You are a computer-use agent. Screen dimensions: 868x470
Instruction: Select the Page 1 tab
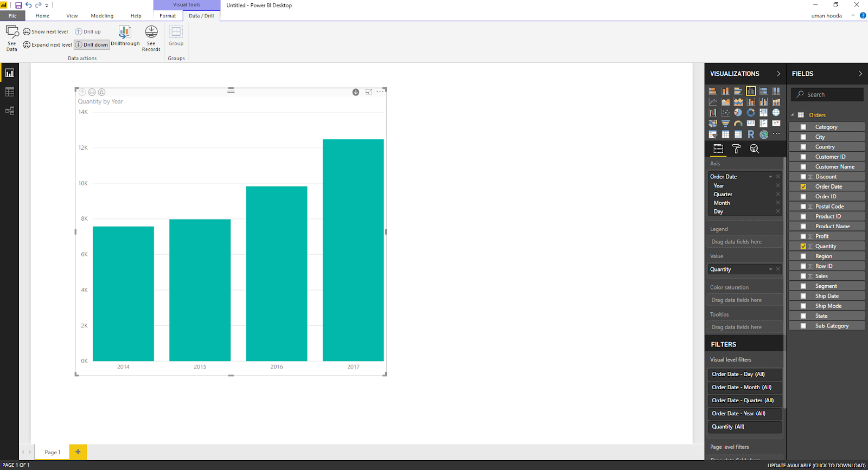point(53,452)
